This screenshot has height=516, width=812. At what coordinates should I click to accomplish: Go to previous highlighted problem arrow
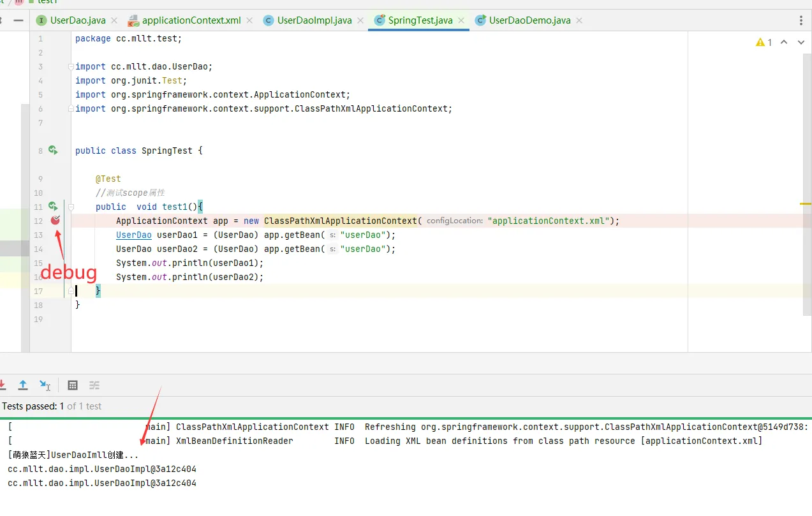pos(784,42)
